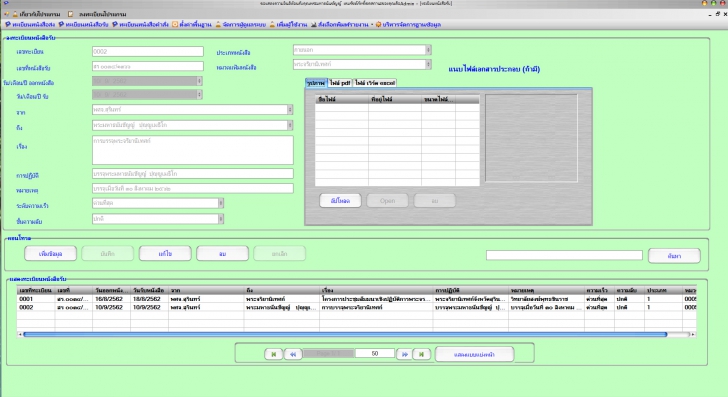Click the Open button in attachment panel
This screenshot has height=397, width=728.
pos(387,201)
